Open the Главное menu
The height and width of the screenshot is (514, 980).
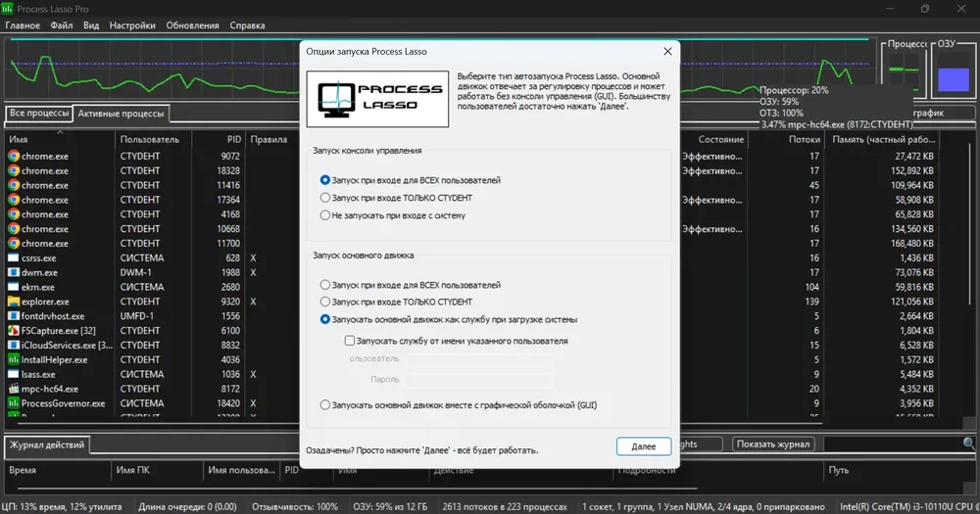pyautogui.click(x=23, y=25)
